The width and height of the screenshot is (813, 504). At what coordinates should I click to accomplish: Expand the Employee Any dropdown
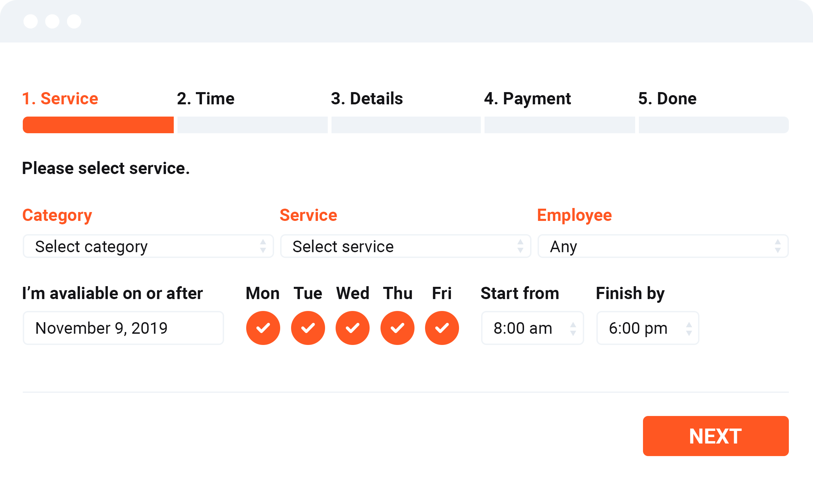[x=663, y=246]
